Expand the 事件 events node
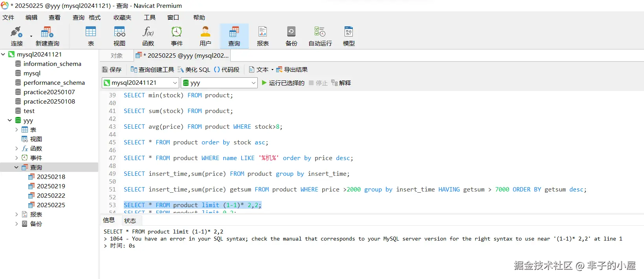Image resolution: width=644 pixels, height=279 pixels. pyautogui.click(x=17, y=158)
